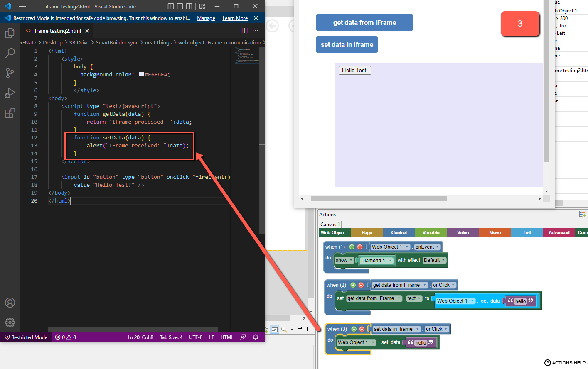Click the #E6E6FA color swatch in code
This screenshot has width=588, height=369.
tap(141, 74)
